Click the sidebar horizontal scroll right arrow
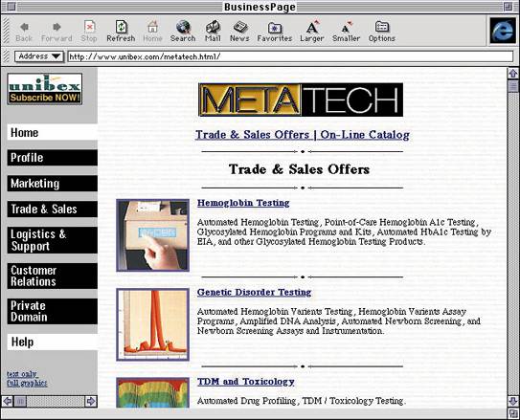520x420 pixels. pos(90,401)
